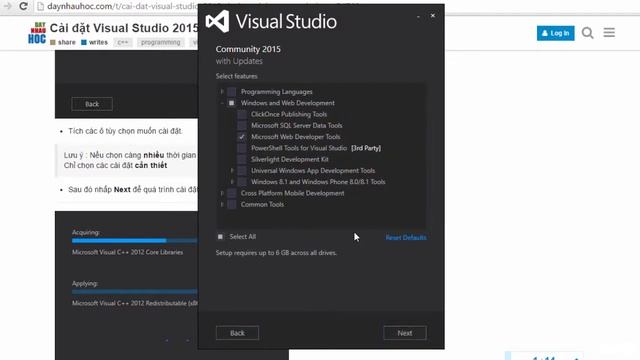
Task: Click the Day Nhau Hoc site logo
Action: (37, 33)
